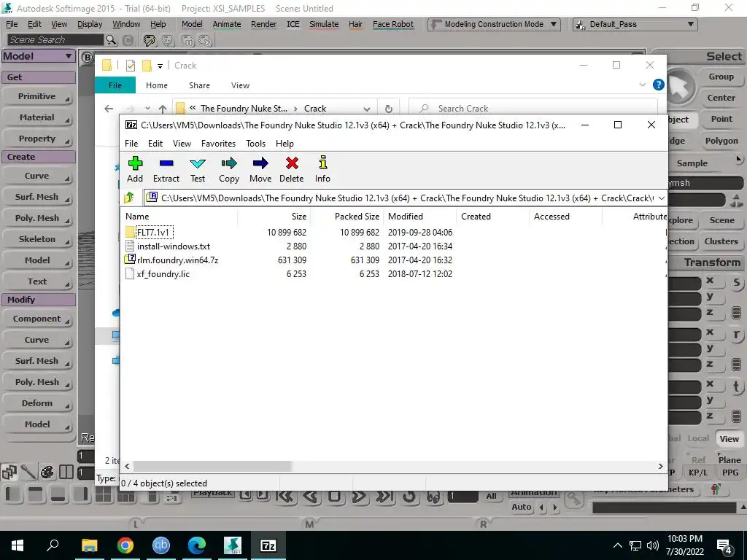Click the Search Crack field in Explorer
Screen dimensions: 747x560
point(533,109)
